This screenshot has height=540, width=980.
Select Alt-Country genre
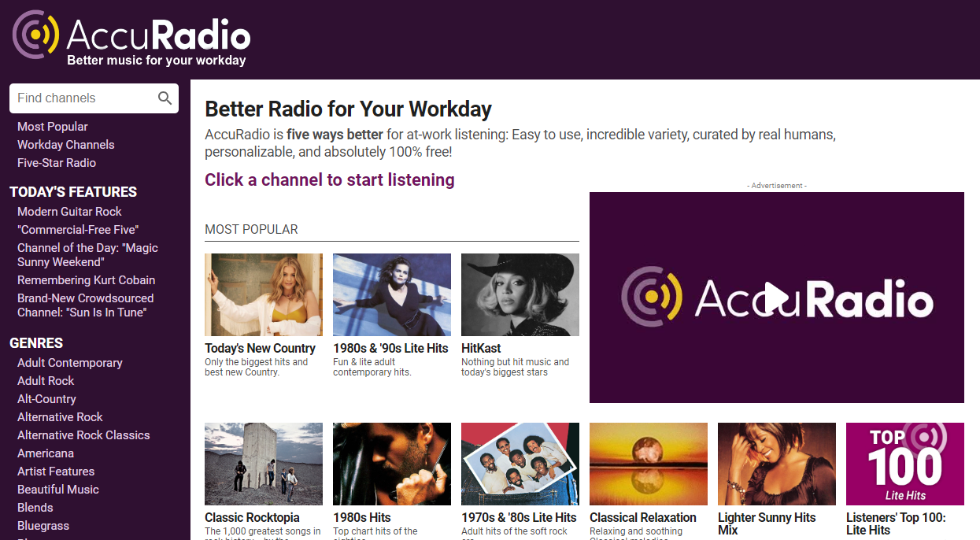click(x=47, y=399)
